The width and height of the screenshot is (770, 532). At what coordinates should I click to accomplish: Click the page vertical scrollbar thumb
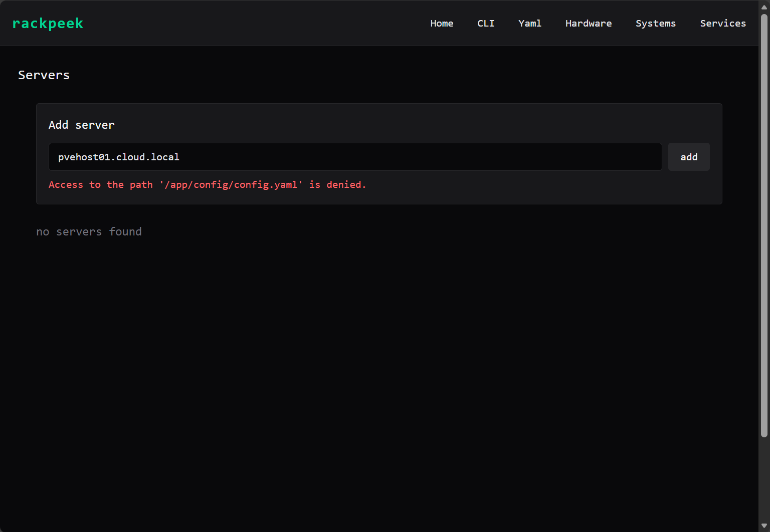pos(764,225)
